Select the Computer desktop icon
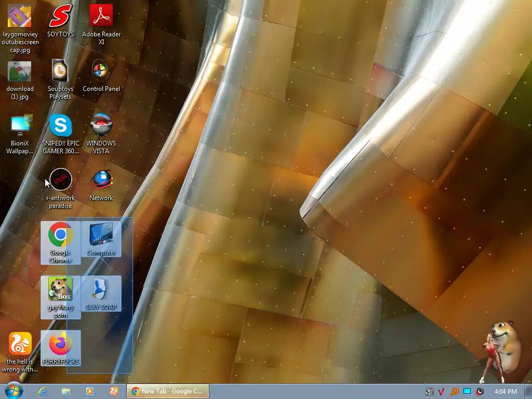 tap(101, 239)
